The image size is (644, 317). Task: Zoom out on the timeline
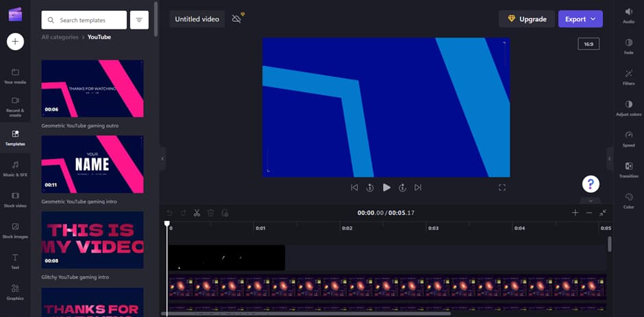click(x=589, y=213)
